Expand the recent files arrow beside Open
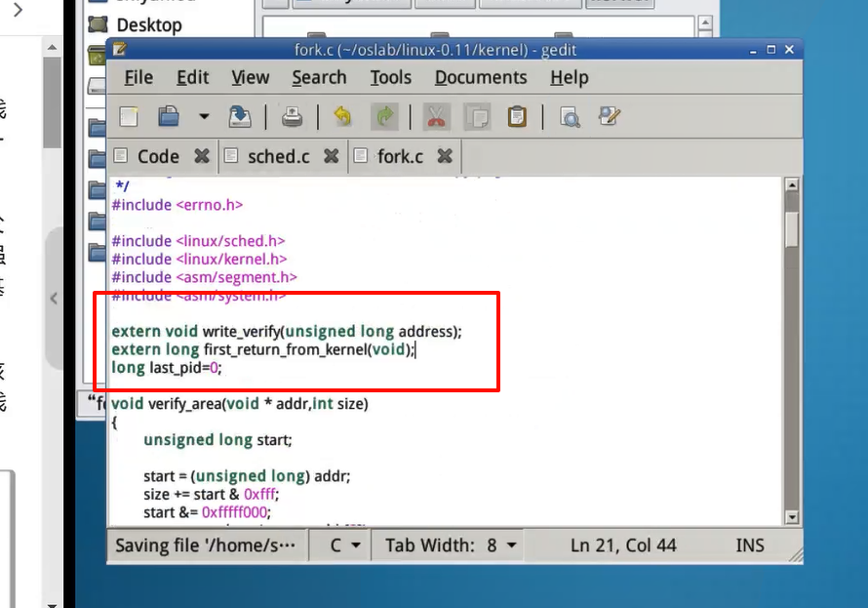 pyautogui.click(x=204, y=117)
